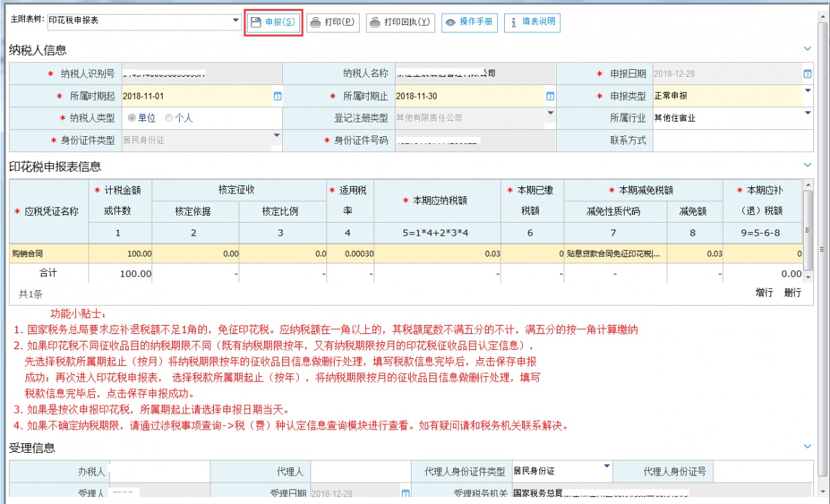Click the 联系方式 input field
830x504 pixels.
pyautogui.click(x=732, y=140)
